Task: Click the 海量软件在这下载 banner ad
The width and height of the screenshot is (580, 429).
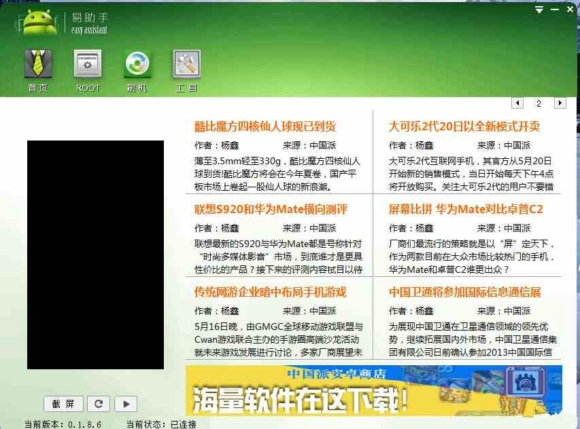Action: [x=374, y=391]
